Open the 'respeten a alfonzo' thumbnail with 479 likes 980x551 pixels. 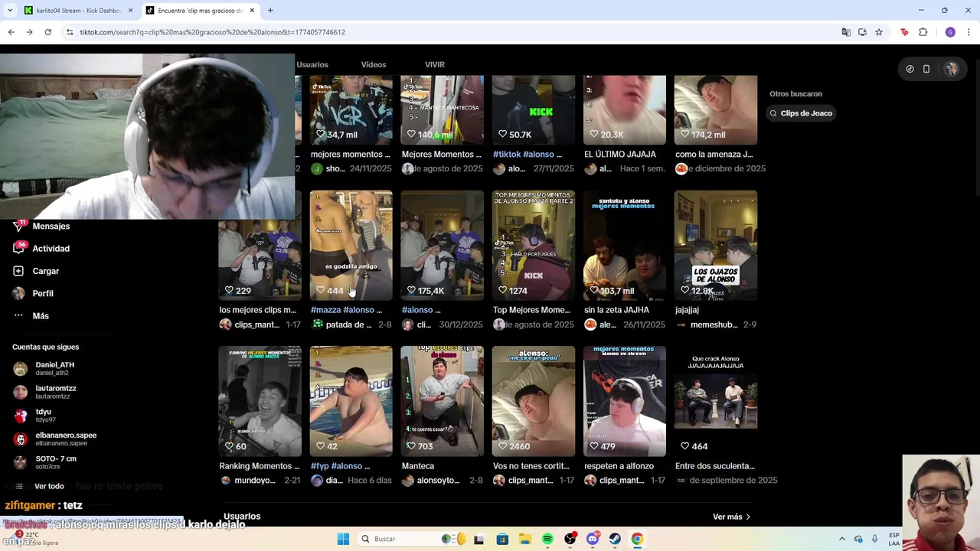[x=625, y=401]
